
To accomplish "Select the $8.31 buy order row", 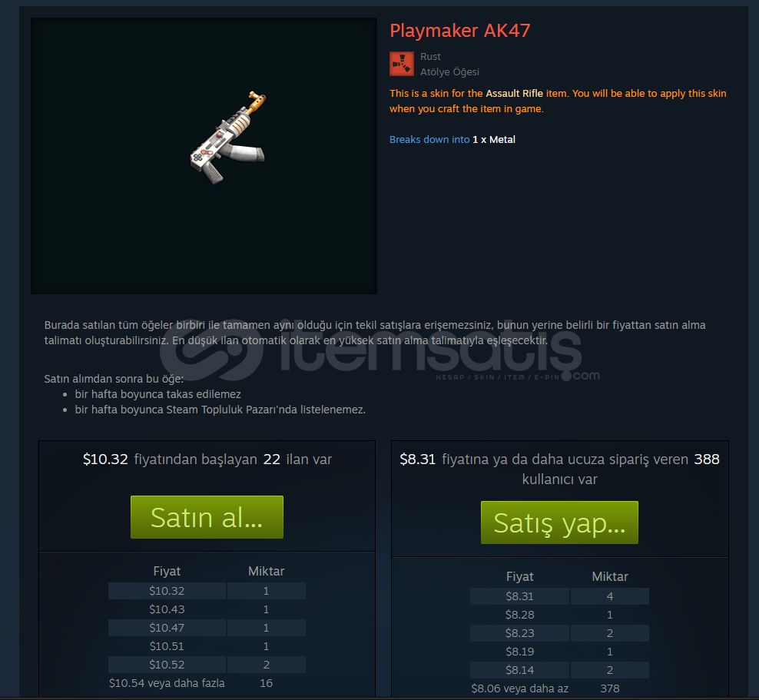I will (559, 596).
